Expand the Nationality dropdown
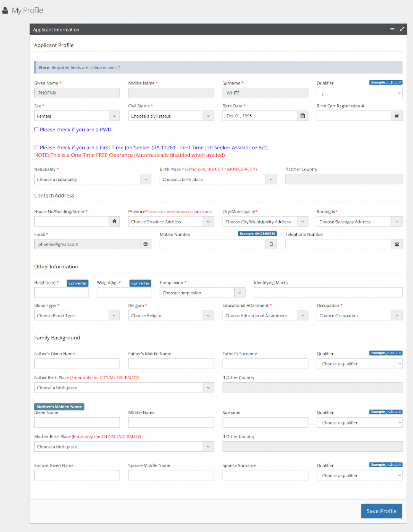 coord(92,179)
